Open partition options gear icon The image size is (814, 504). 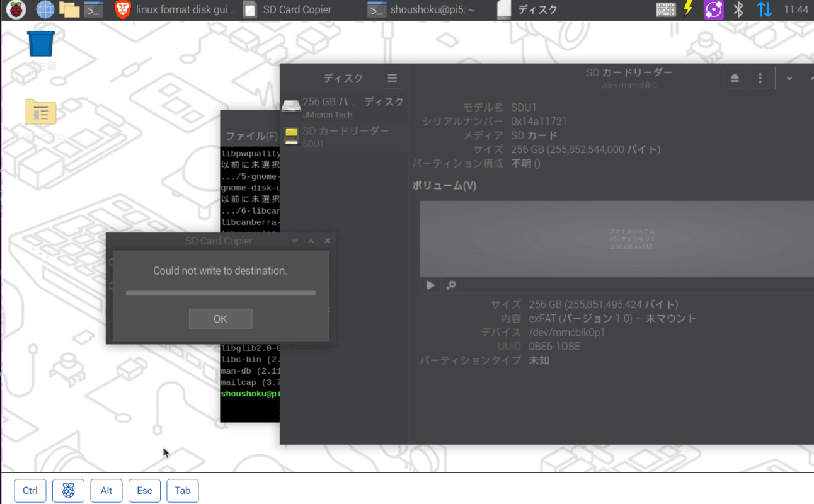(x=451, y=285)
